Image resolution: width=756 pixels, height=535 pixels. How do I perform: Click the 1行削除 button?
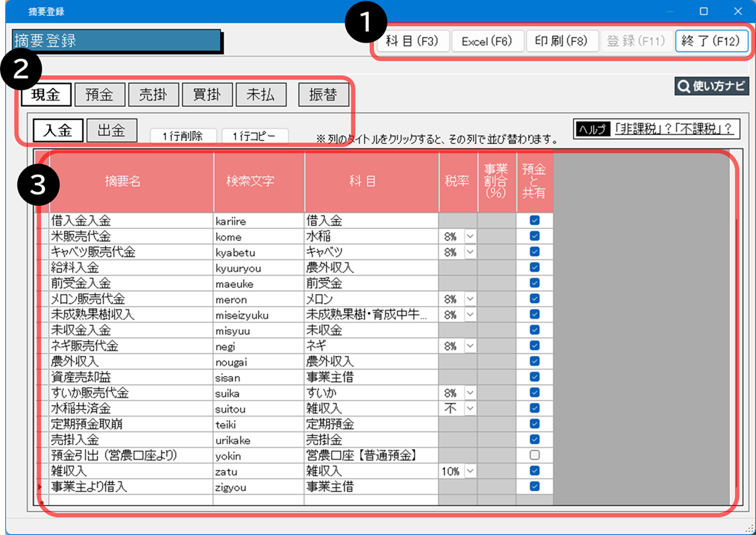click(x=184, y=137)
